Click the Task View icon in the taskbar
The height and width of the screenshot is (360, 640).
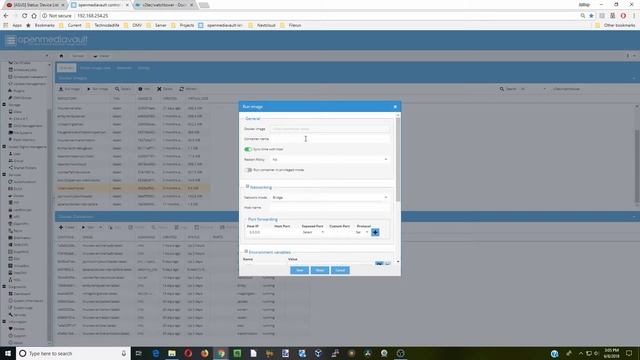[x=139, y=353]
